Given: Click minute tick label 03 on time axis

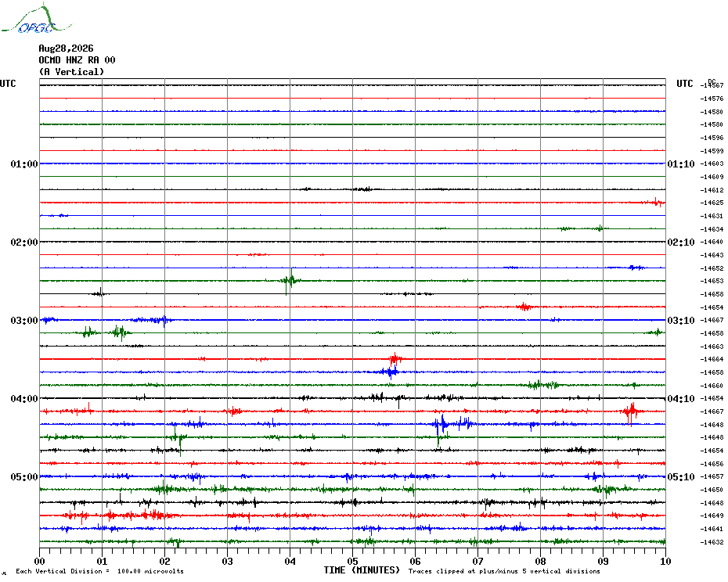Looking at the screenshot, I should [x=228, y=561].
